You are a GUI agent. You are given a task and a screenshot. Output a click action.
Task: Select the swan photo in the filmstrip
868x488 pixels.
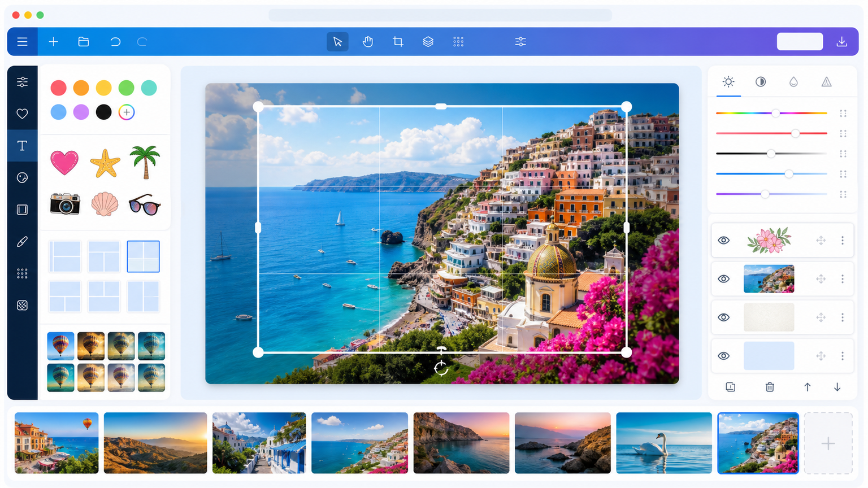click(664, 443)
